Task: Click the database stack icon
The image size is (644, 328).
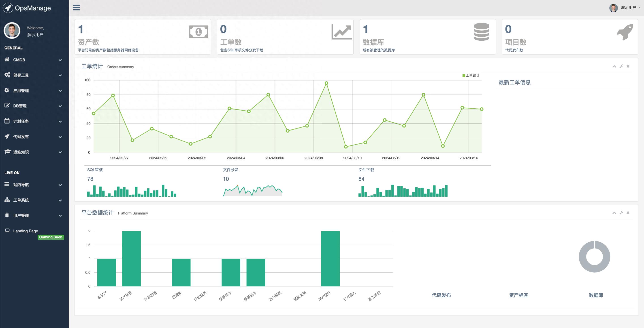Action: point(481,32)
